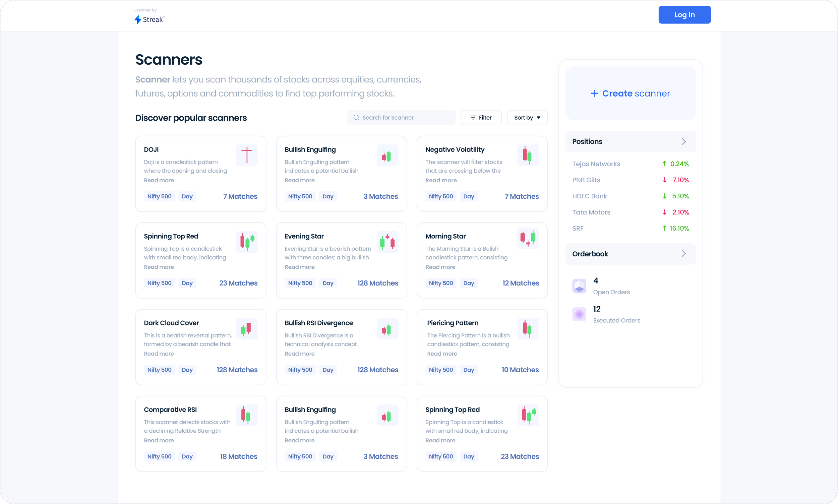The width and height of the screenshot is (838, 504).
Task: Expand the Positions panel chevron
Action: point(684,141)
